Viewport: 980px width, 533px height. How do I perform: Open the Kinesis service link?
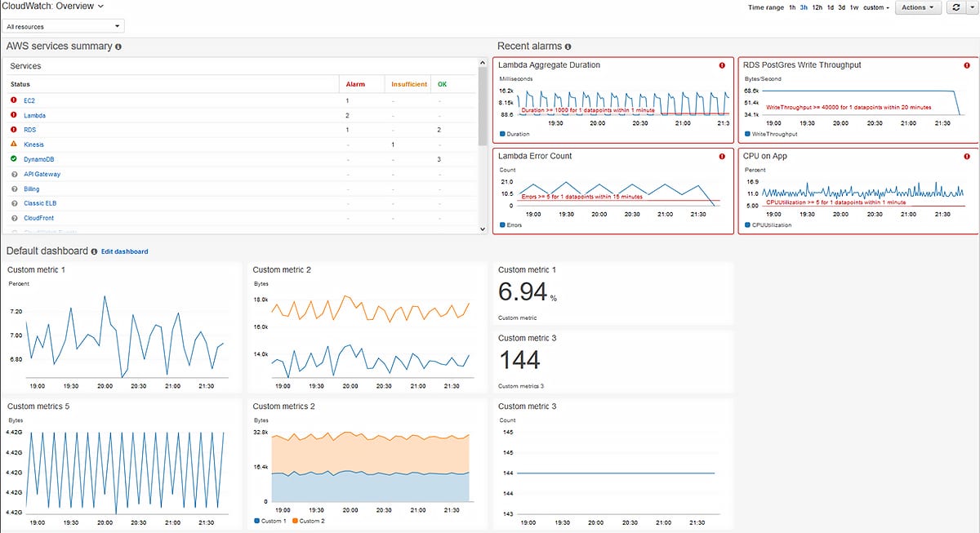(33, 144)
